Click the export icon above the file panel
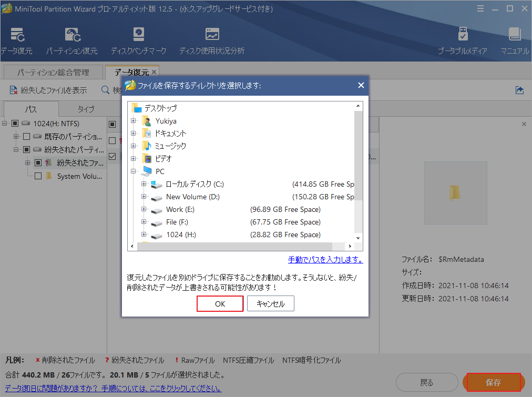532x397 pixels. point(519,90)
